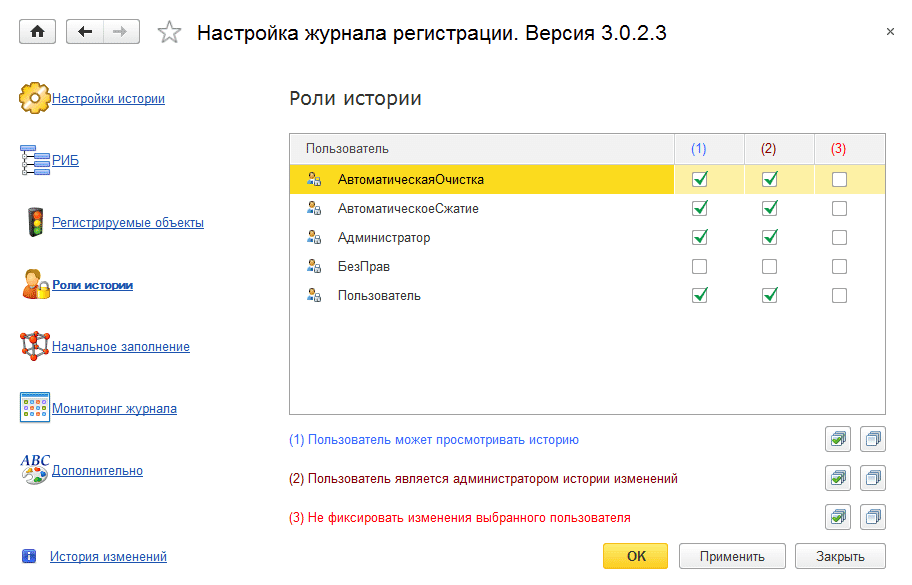
Task: Click the traffic light icon for Регистрируемые объекты
Action: [x=36, y=222]
